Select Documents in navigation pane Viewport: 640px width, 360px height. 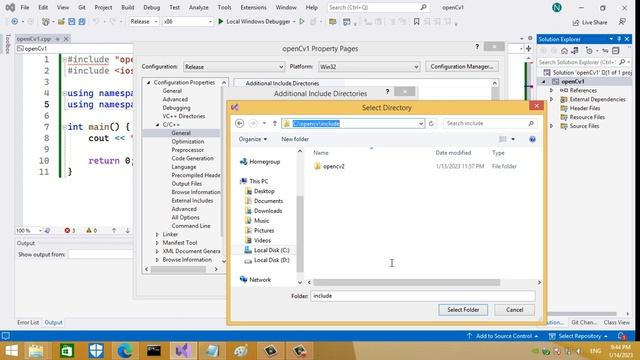tap(264, 201)
